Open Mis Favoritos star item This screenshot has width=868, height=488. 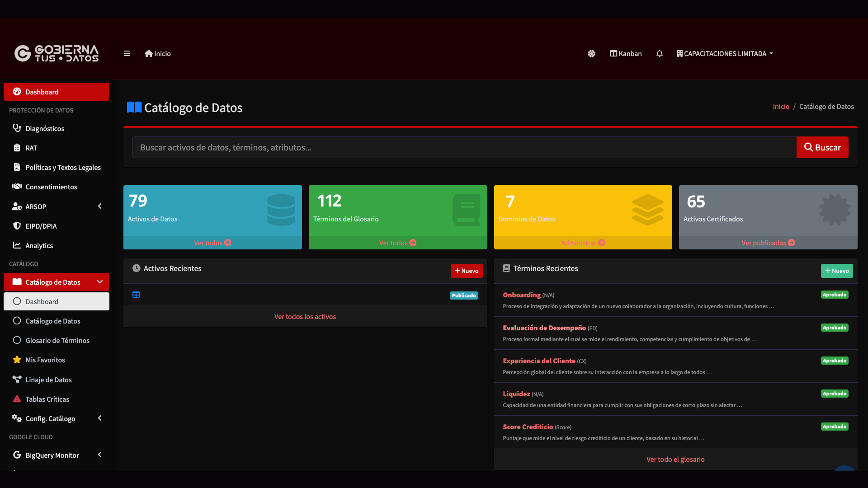pos(45,360)
